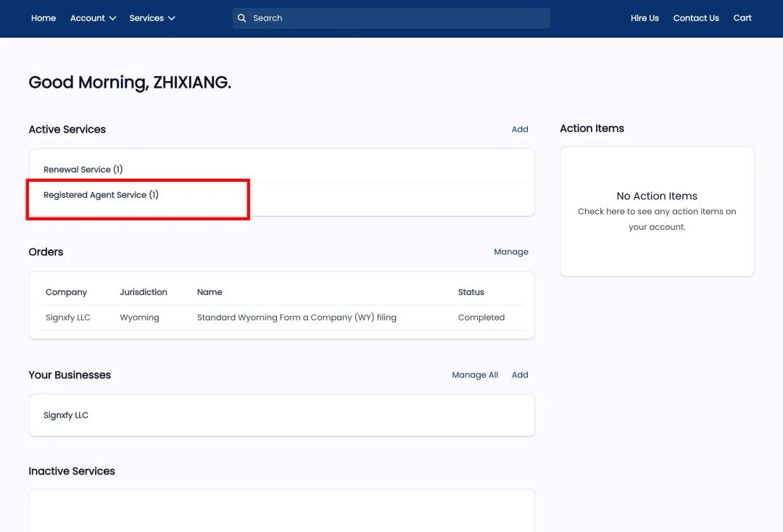The height and width of the screenshot is (532, 783).
Task: Click the Status column header
Action: 471,292
